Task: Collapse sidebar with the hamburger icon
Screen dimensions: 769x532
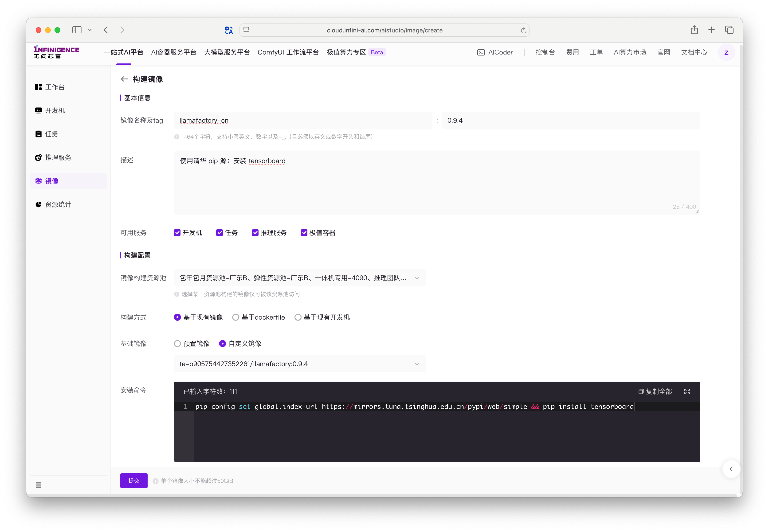Action: (39, 485)
